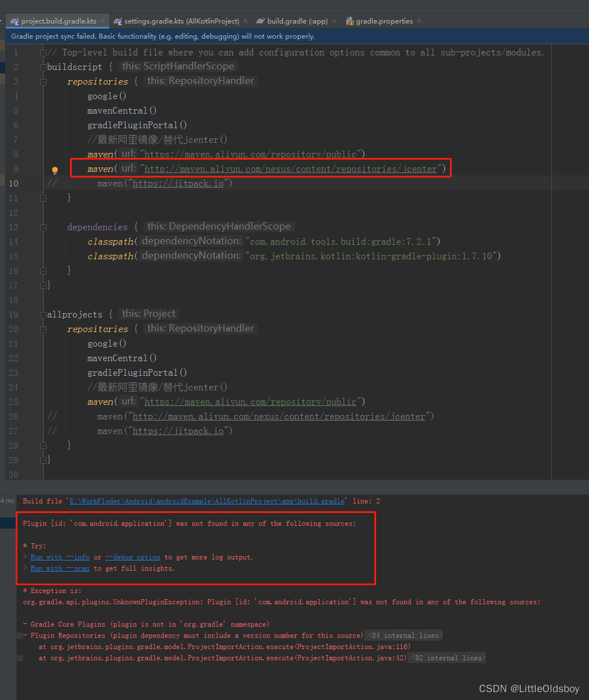
Task: Click the allprojects closing fold marker at line 29
Action: (43, 460)
